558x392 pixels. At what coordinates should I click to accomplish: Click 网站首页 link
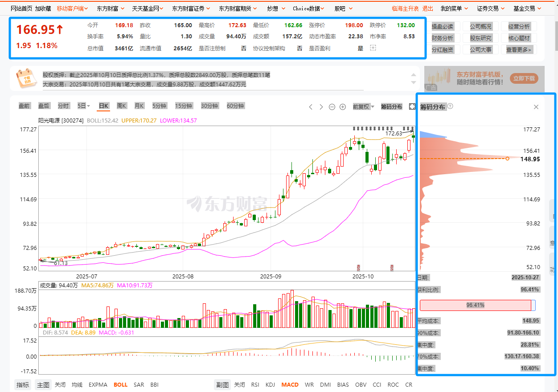[21, 8]
